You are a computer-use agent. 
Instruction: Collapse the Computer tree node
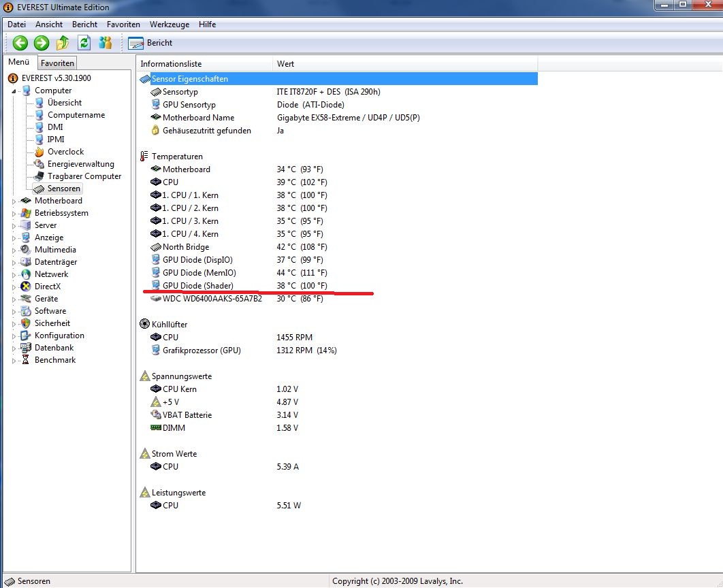click(14, 91)
